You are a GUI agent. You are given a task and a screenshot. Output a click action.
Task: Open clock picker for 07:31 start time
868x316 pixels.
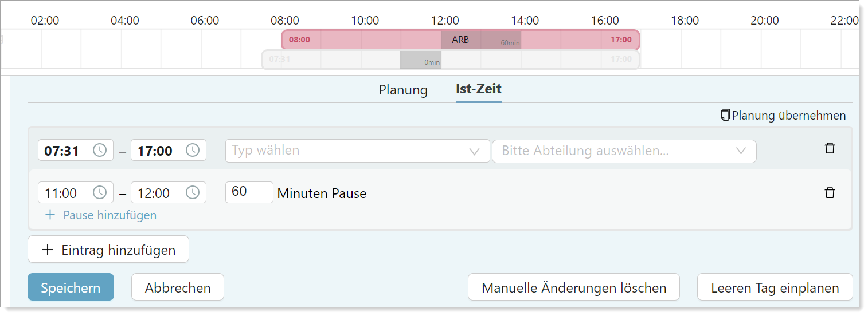(100, 151)
